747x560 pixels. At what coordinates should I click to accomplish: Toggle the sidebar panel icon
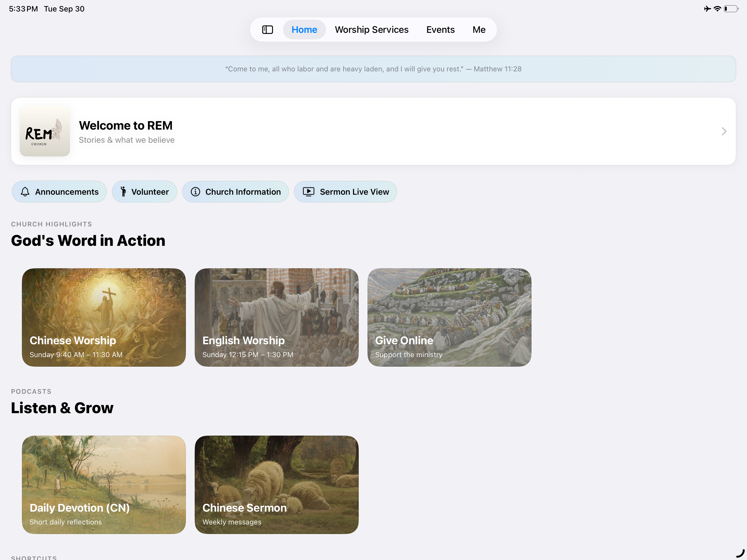[x=267, y=30]
